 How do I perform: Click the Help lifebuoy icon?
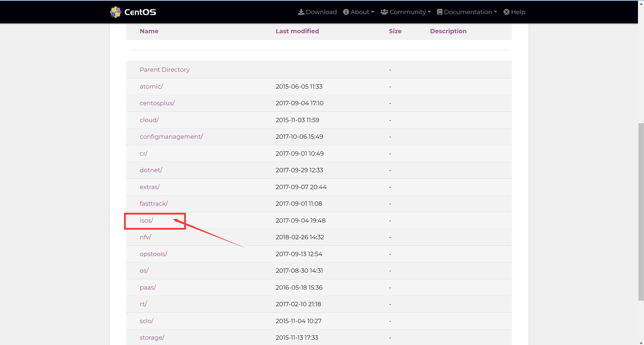(506, 12)
